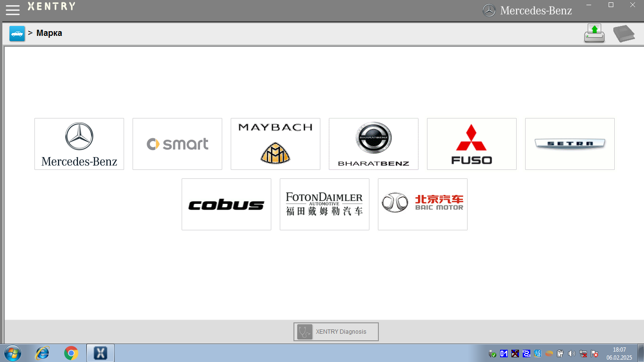Open the book help icon
Image resolution: width=644 pixels, height=362 pixels.
coord(624,34)
